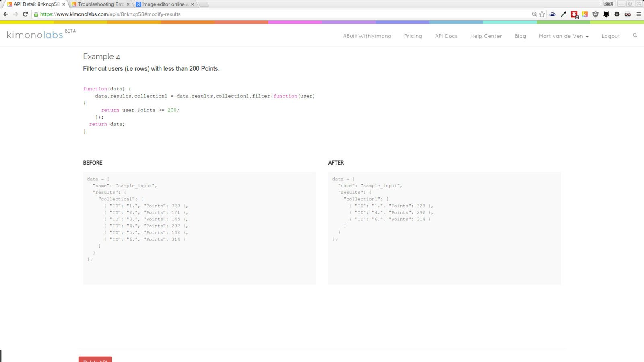Click AFTER row with Points 314

(390, 219)
